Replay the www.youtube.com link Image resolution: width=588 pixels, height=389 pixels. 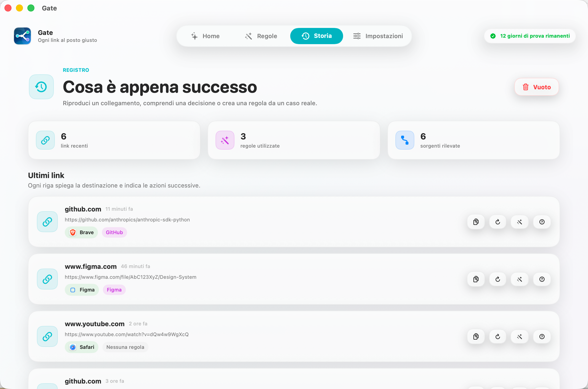(x=498, y=336)
